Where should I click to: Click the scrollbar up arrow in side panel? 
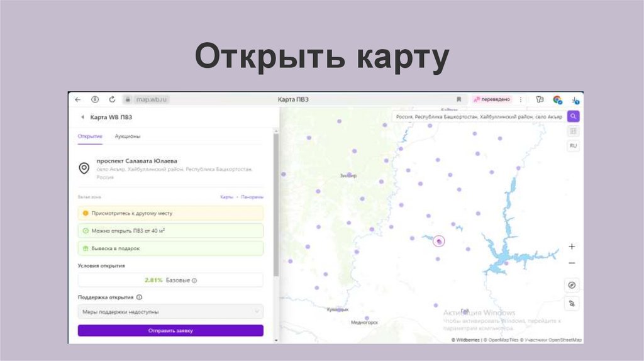pyautogui.click(x=276, y=131)
